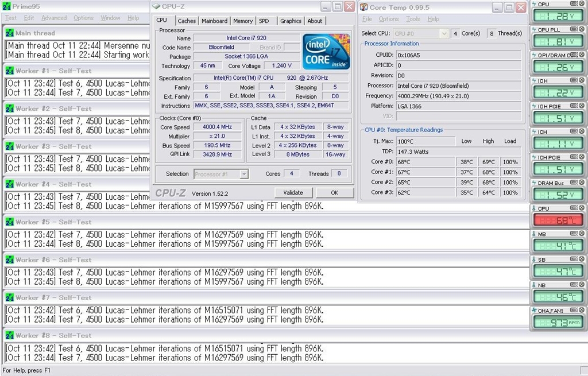Close the NB temperature gadget
Viewport: 588px width, 376px height.
582,285
